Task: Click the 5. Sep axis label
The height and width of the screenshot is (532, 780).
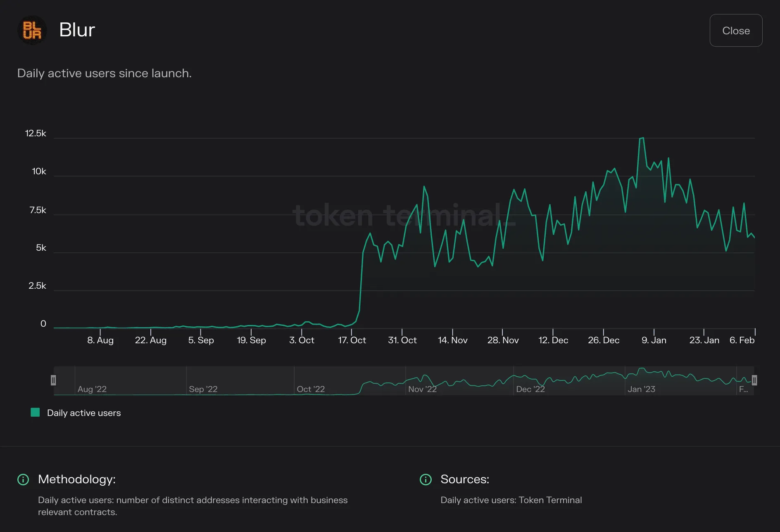Action: [x=201, y=340]
